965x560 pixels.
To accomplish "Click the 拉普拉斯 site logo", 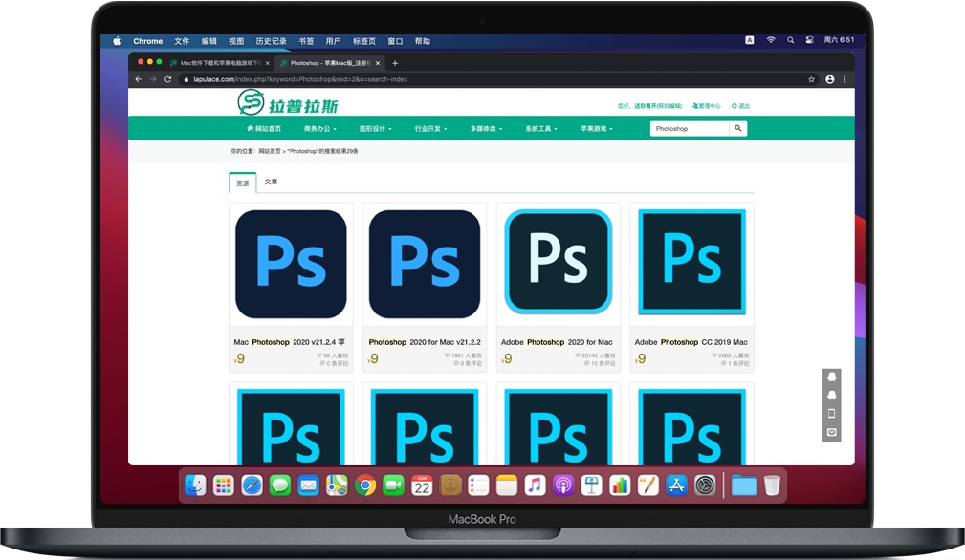I will [288, 103].
